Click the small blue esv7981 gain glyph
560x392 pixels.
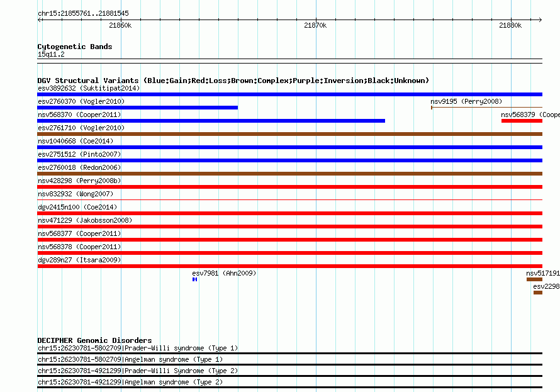[194, 279]
